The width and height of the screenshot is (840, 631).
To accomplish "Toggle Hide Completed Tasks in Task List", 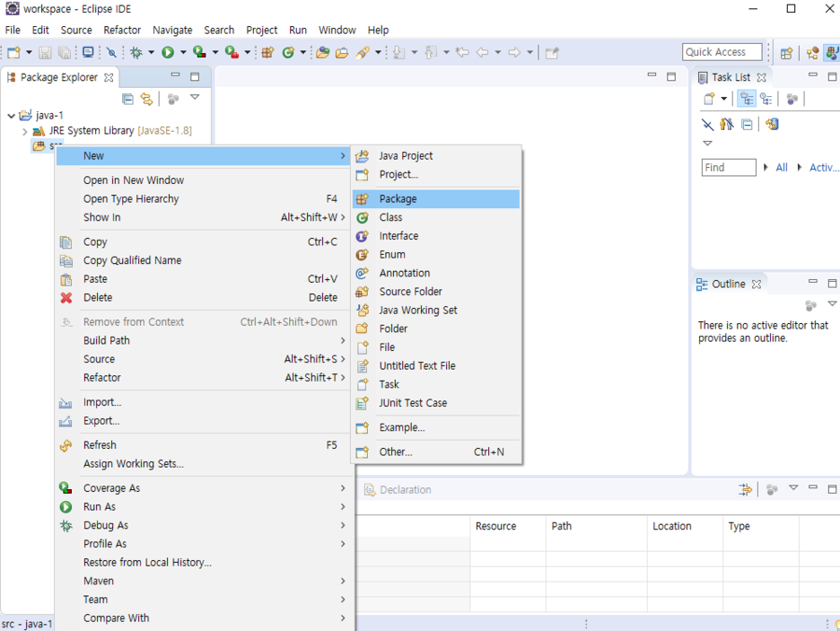I will coord(708,125).
